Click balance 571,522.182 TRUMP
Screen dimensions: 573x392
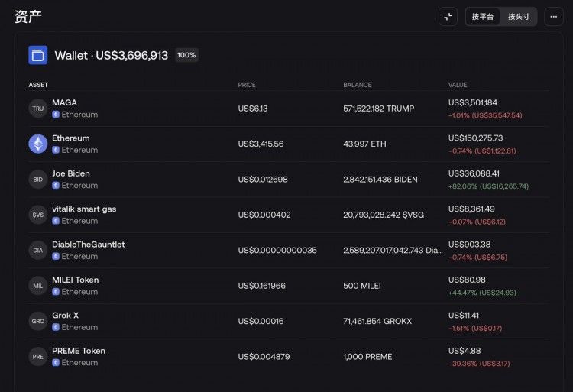tap(379, 109)
